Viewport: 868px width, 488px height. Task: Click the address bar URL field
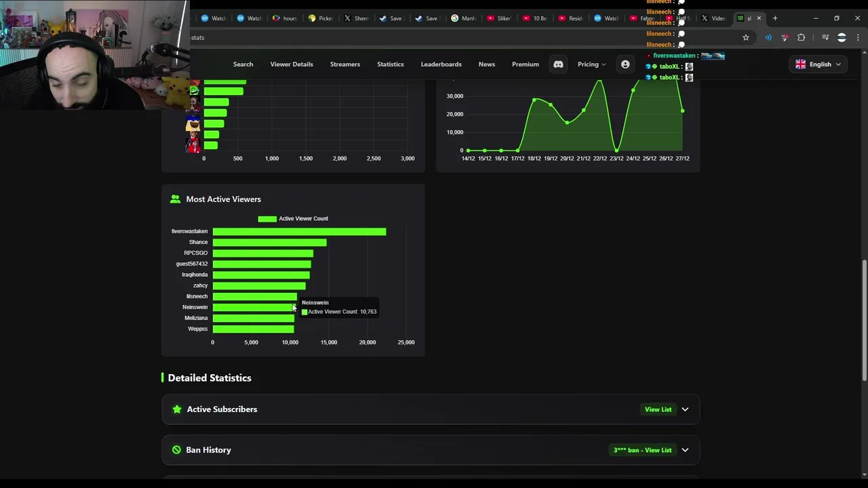(x=461, y=37)
